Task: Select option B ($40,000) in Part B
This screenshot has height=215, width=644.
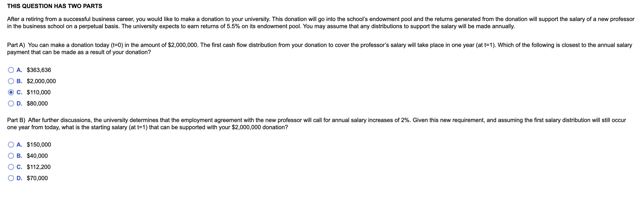Action: [x=11, y=156]
